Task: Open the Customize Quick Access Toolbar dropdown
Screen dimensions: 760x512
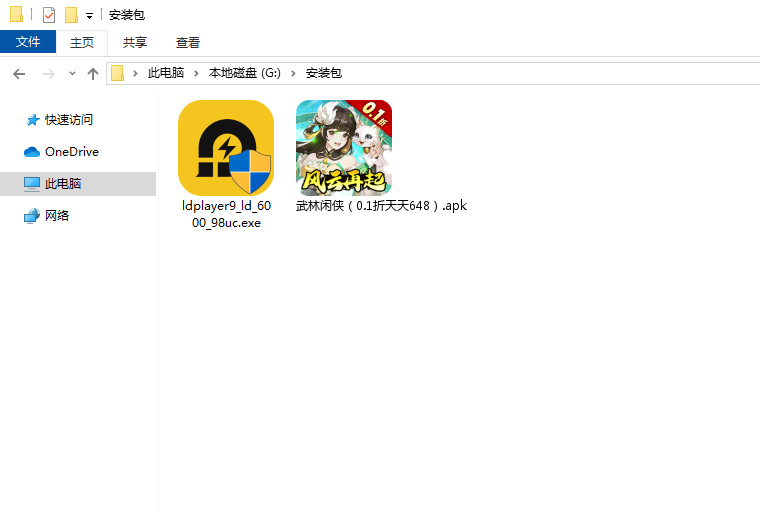Action: click(x=89, y=16)
